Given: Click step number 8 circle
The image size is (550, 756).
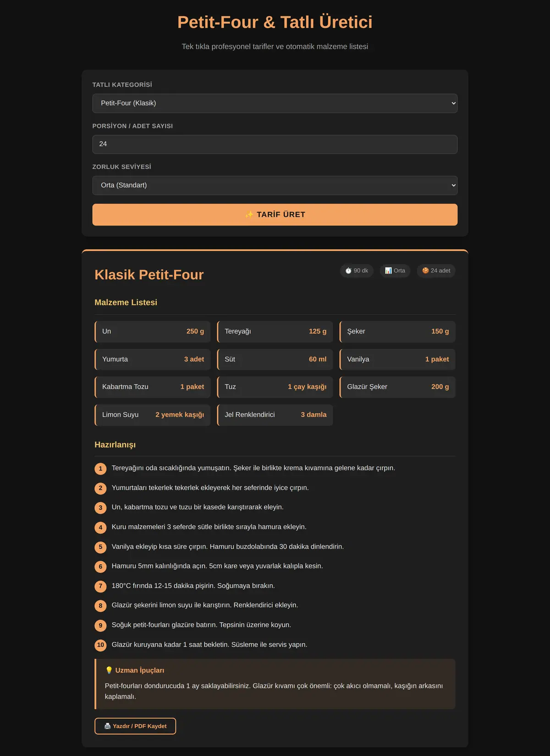Looking at the screenshot, I should 100,606.
